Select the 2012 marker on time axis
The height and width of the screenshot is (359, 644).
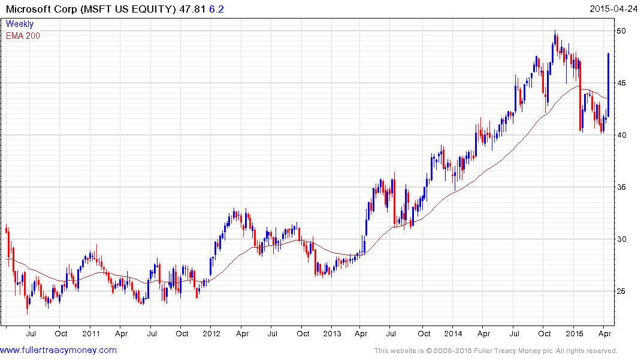click(x=211, y=333)
